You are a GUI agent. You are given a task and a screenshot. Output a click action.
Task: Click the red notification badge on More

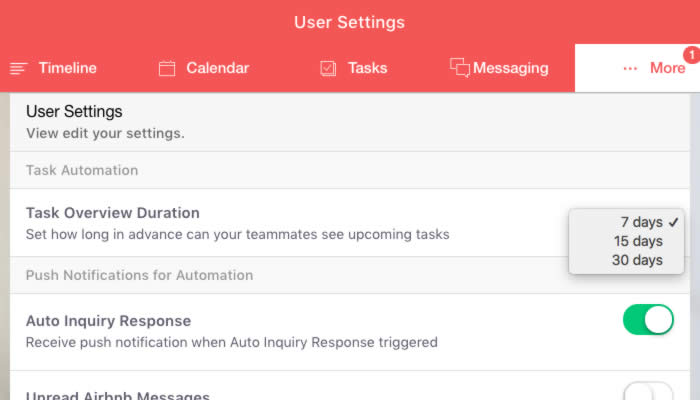(692, 55)
